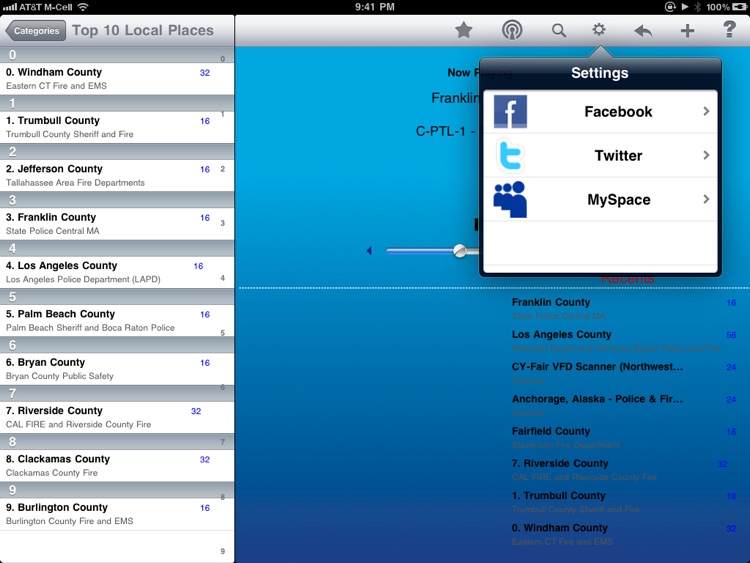Tap the plus icon to add
Screen dimensions: 750x563
tap(687, 31)
